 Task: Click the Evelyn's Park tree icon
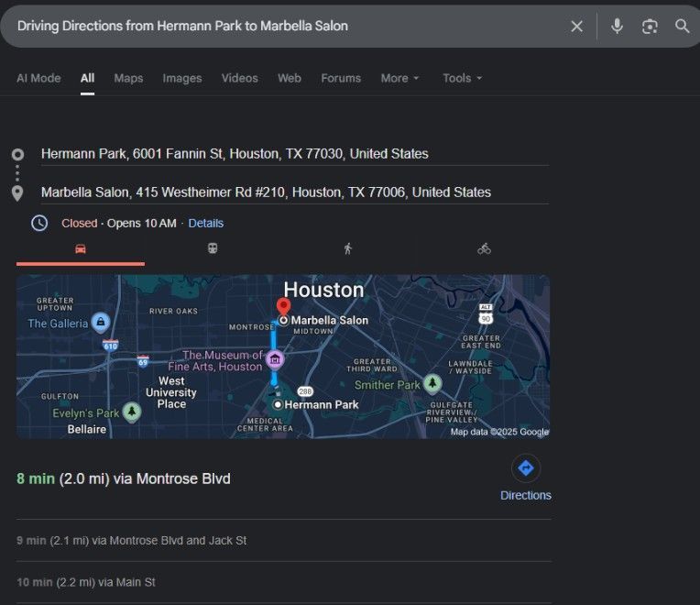click(132, 412)
